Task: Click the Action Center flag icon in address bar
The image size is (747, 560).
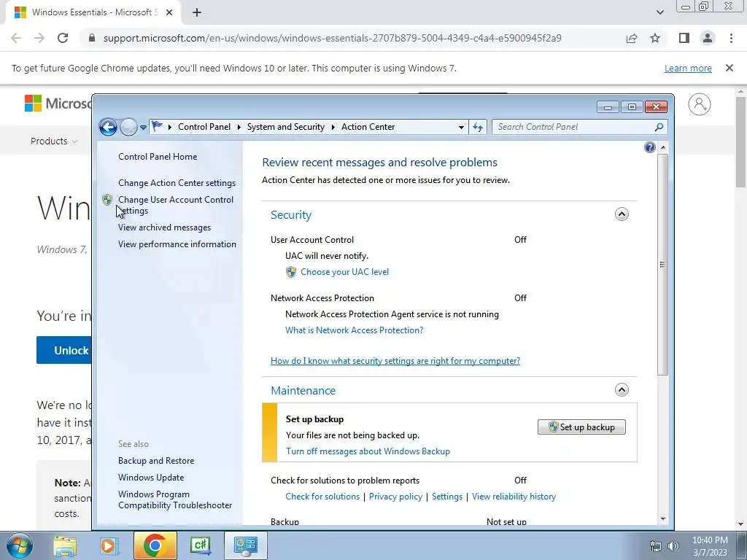Action: pyautogui.click(x=157, y=127)
